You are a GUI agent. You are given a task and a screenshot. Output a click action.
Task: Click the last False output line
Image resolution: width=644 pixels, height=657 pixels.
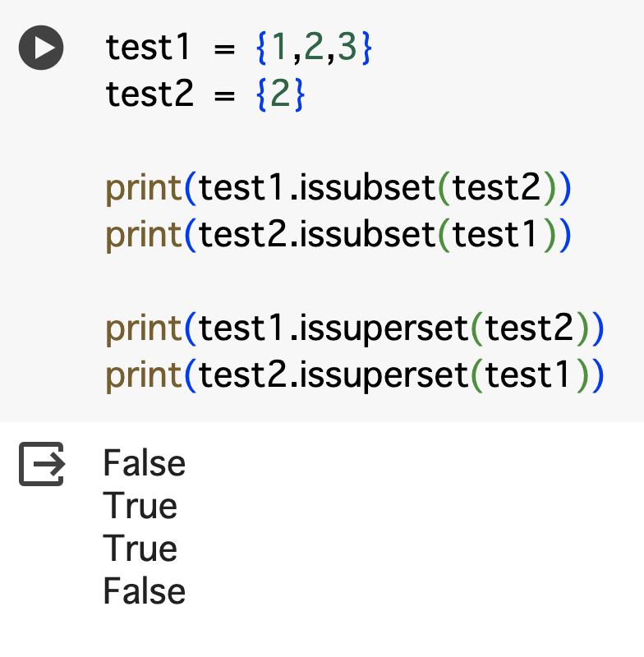coord(144,590)
